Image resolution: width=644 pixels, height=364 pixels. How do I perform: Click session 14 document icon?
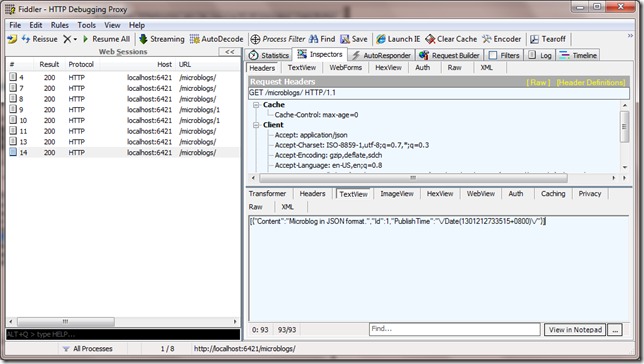coord(13,152)
